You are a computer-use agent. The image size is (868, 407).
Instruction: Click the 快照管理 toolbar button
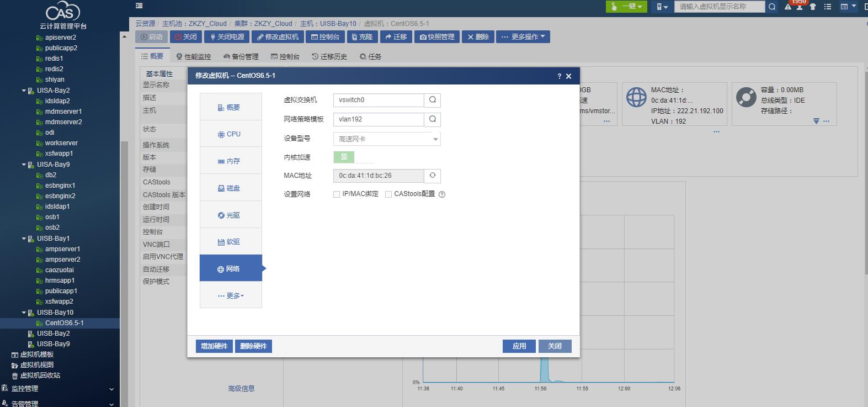[437, 37]
